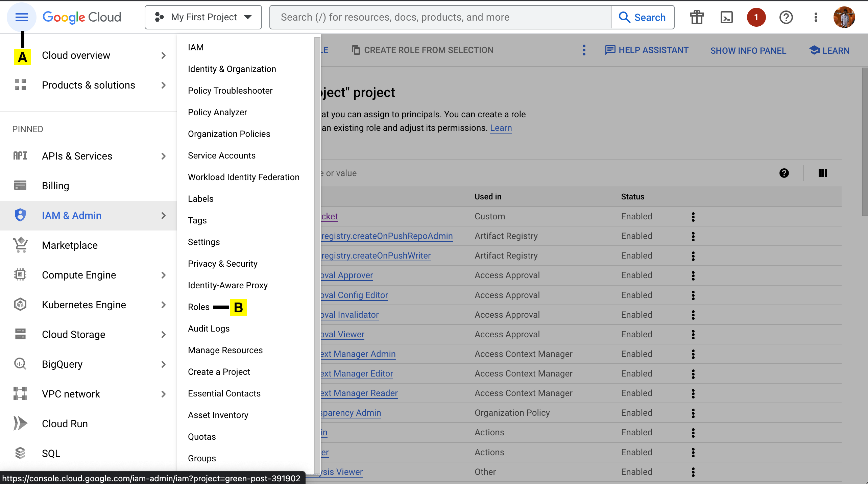Screen dimensions: 868x484
Task: Select Roles in IAM submenu
Action: [x=199, y=307]
